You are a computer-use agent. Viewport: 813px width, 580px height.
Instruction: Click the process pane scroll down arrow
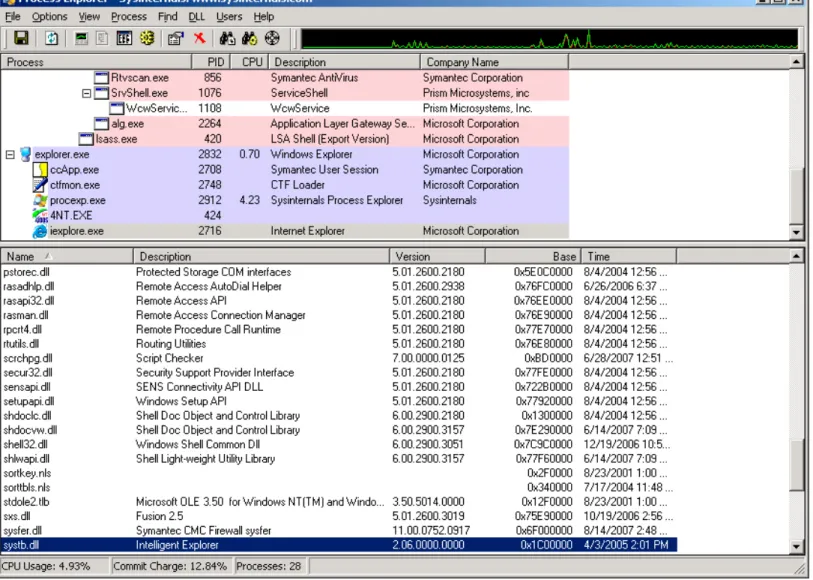[796, 232]
